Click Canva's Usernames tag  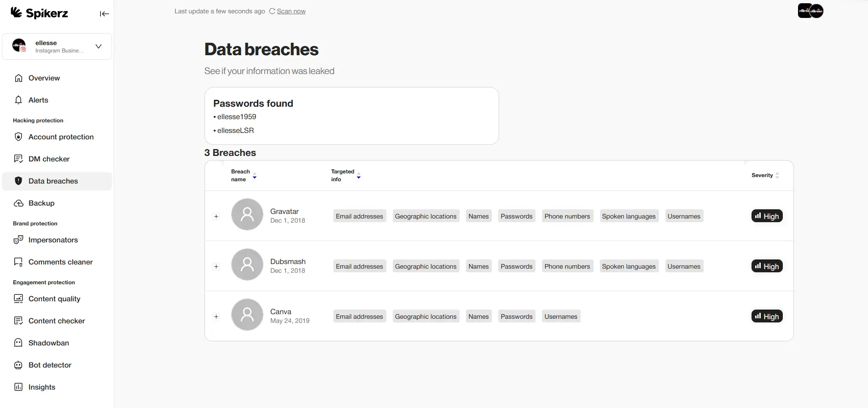click(x=561, y=316)
